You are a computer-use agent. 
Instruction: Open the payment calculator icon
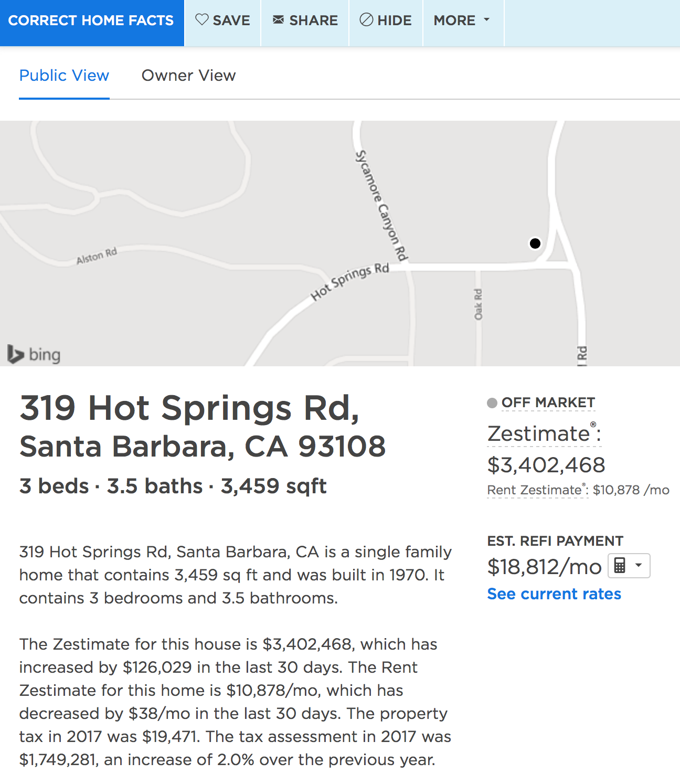(x=620, y=566)
